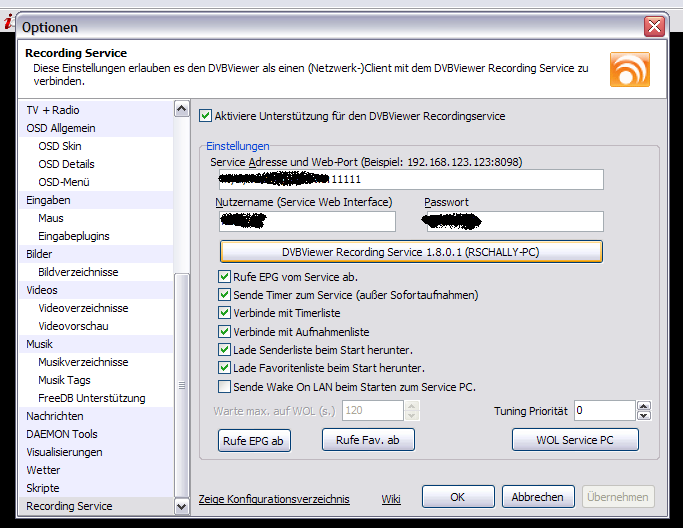
Task: Select 'Bildverzeichnisse' subcategory
Action: point(96,272)
